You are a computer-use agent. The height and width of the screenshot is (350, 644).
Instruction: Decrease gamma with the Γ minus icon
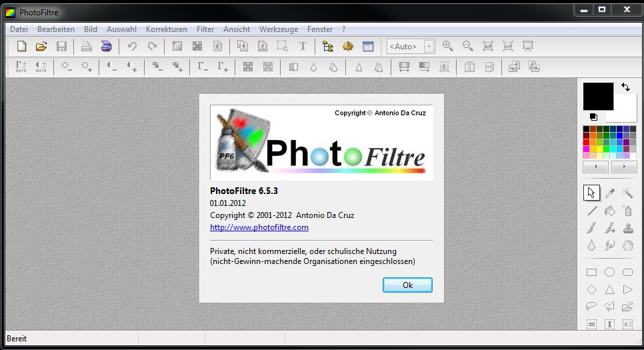[x=203, y=67]
